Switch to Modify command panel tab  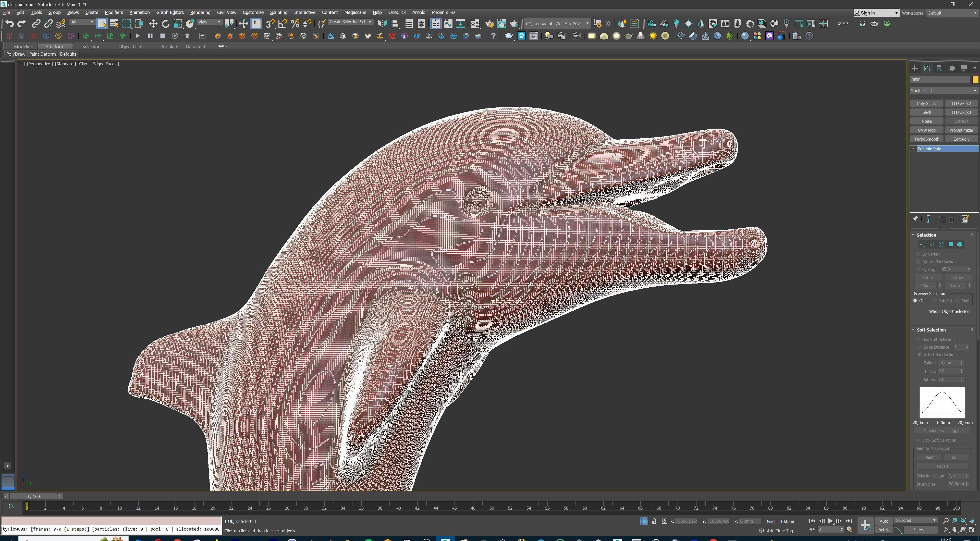tap(927, 68)
